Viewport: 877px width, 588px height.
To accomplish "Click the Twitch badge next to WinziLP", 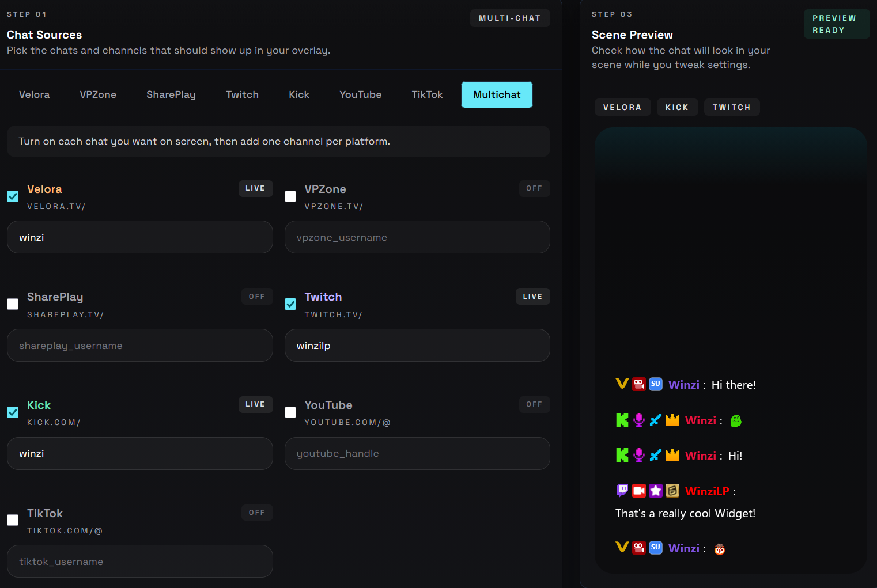I will pos(621,491).
